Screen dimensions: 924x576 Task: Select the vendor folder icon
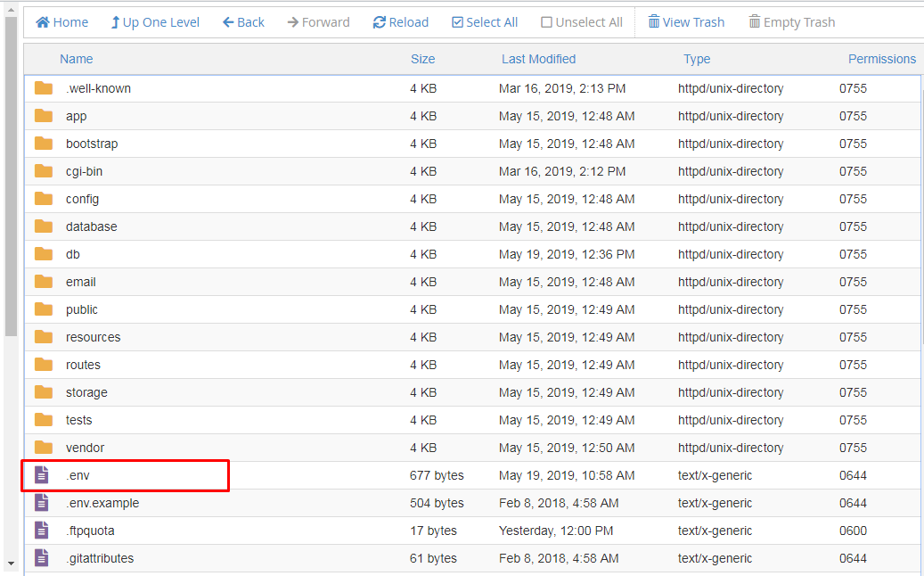[x=44, y=448]
